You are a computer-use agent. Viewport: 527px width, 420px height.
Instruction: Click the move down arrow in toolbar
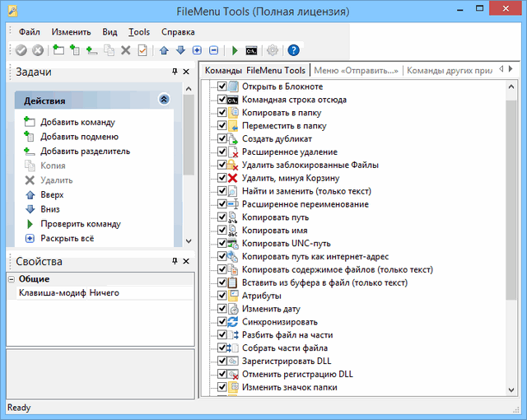180,50
